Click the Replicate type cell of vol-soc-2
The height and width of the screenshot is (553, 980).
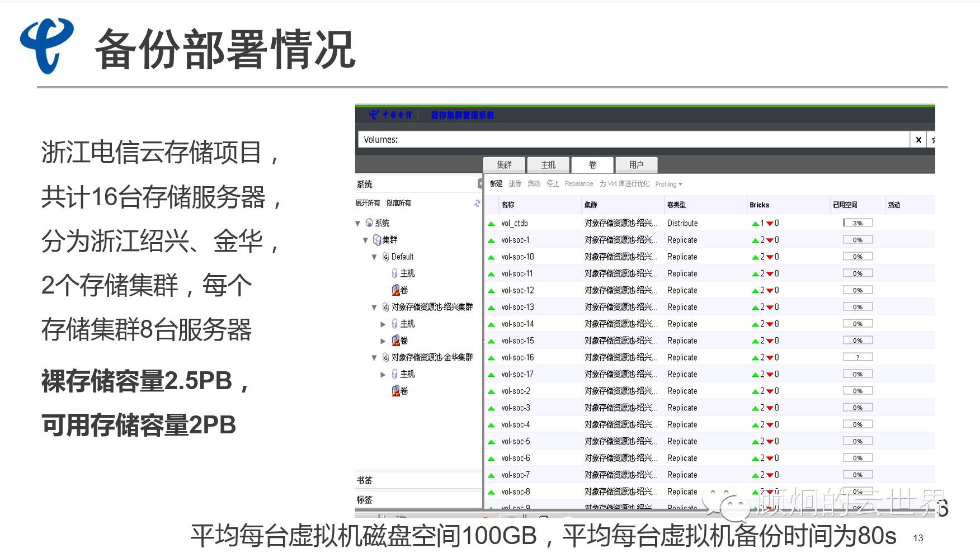click(x=682, y=391)
